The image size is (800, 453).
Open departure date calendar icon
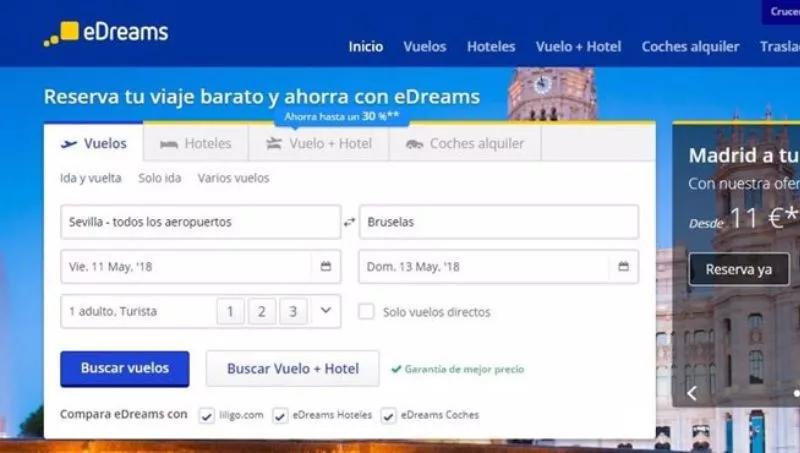pos(326,267)
